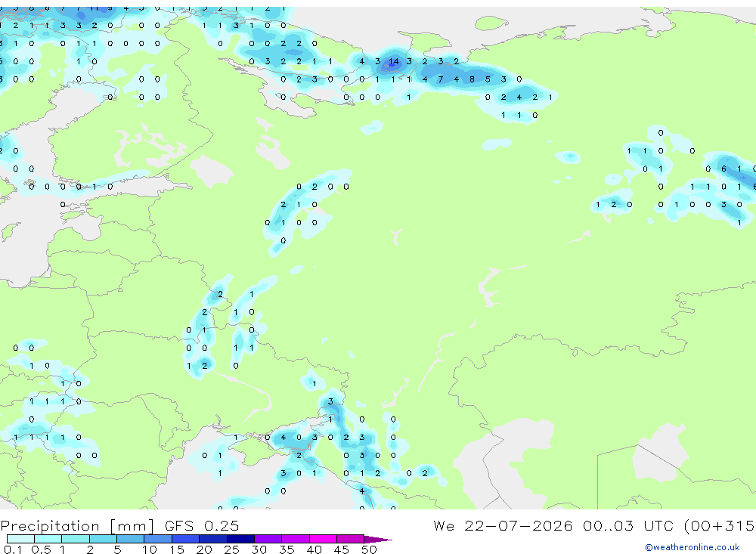Click the '8' precipitation value on the map
Viewport: 756px width, 554px height.
click(472, 79)
